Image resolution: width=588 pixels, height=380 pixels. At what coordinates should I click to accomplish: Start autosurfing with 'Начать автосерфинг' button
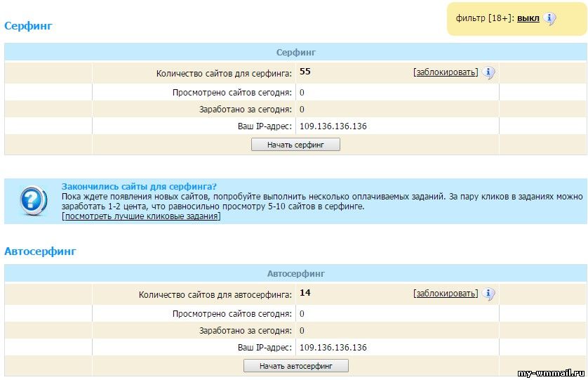click(x=296, y=366)
